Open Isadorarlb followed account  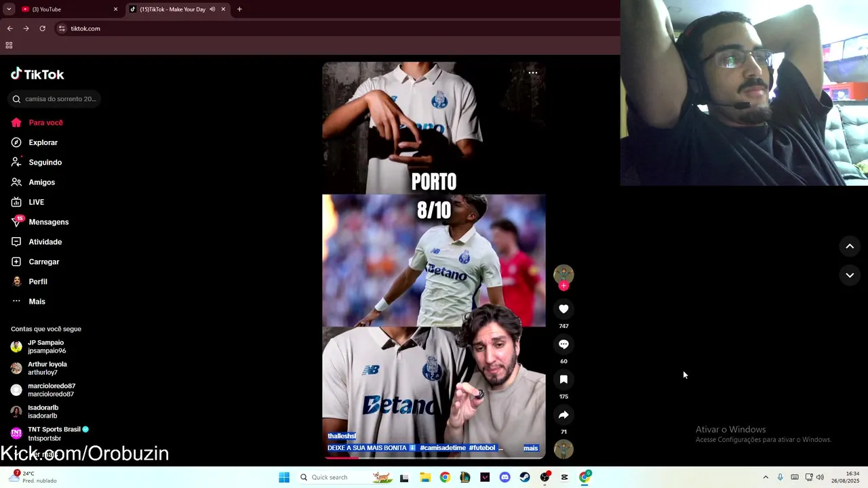[x=34, y=411]
